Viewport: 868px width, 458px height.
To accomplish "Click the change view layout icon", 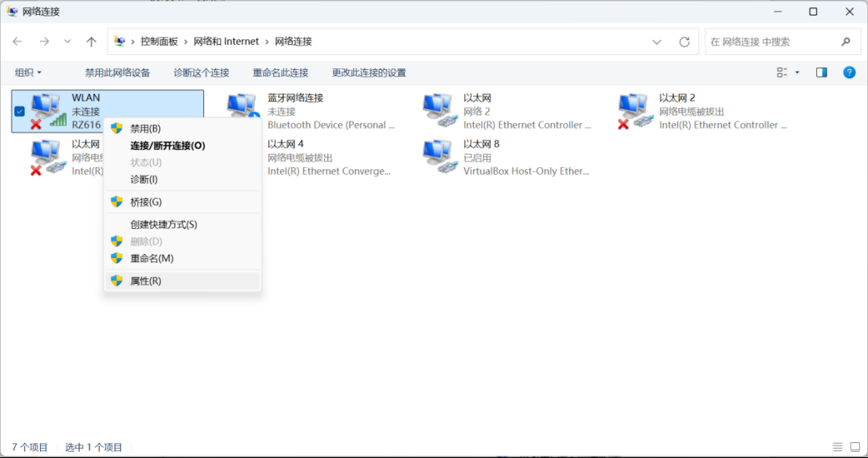I will pyautogui.click(x=782, y=72).
